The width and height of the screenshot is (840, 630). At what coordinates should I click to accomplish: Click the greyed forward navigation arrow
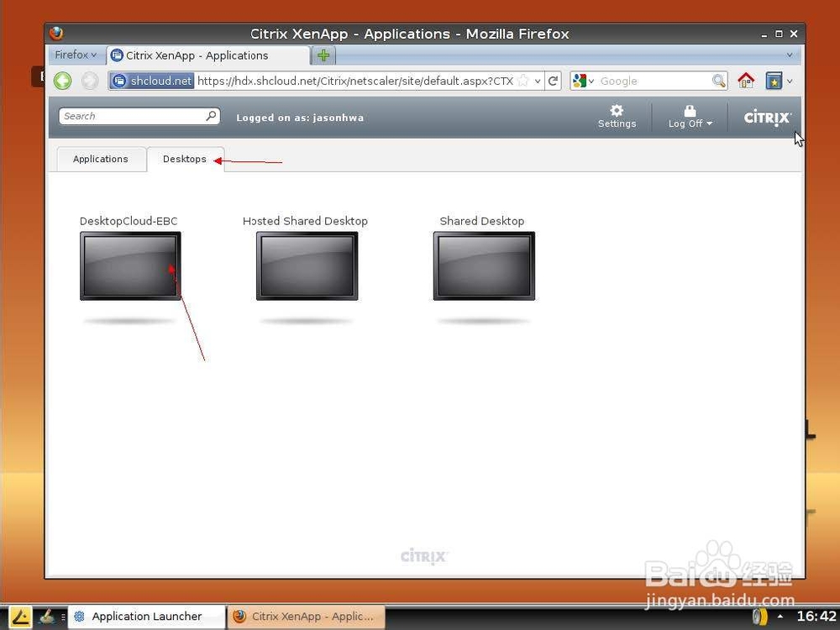90,81
